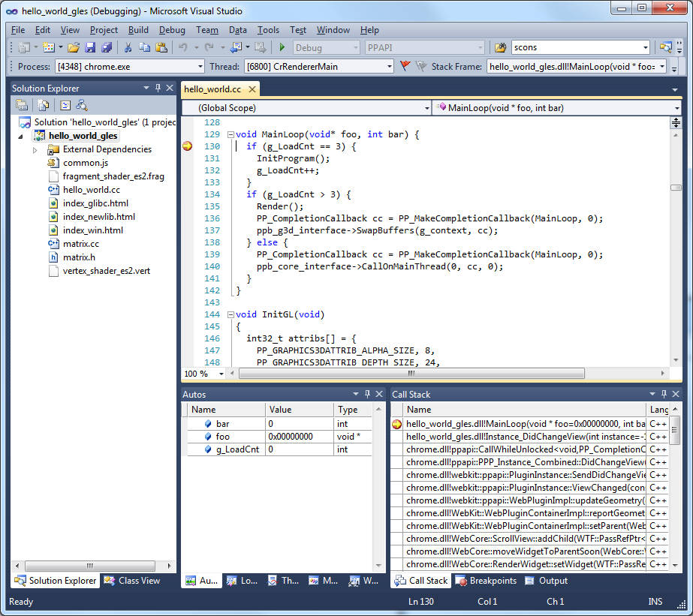Click the Solution Explorer horizontal scrollbar thumb
693x616 pixels.
click(x=90, y=565)
